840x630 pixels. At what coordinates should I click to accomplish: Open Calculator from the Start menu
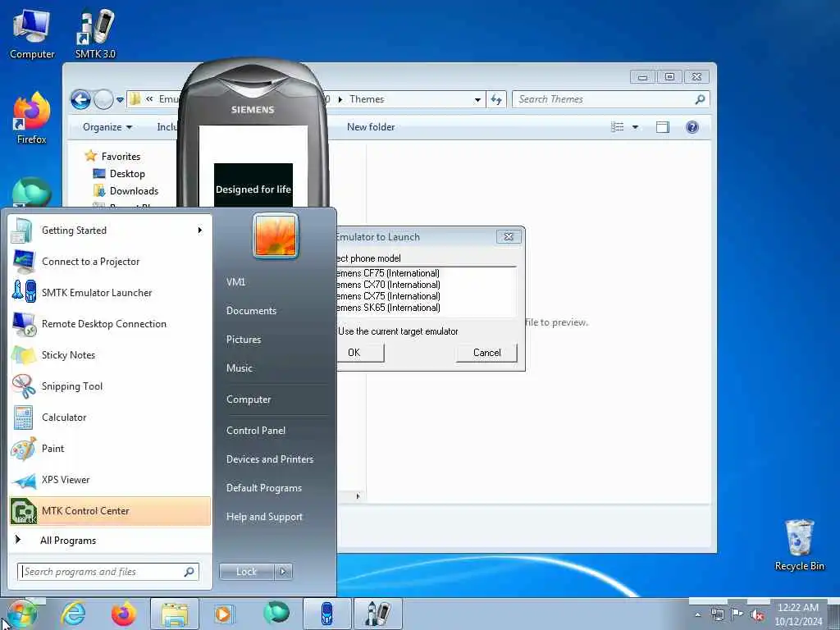(110, 418)
